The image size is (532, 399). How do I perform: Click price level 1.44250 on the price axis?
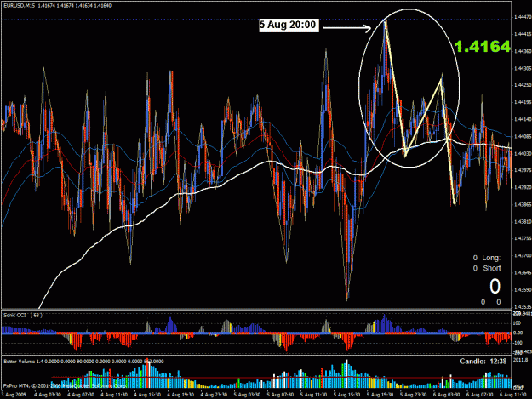pos(523,85)
